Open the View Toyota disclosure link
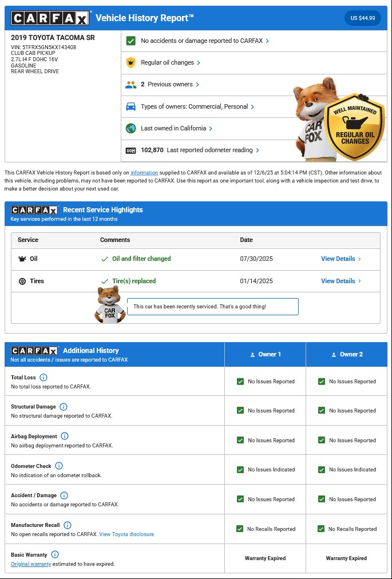Image resolution: width=392 pixels, height=579 pixels. (126, 534)
